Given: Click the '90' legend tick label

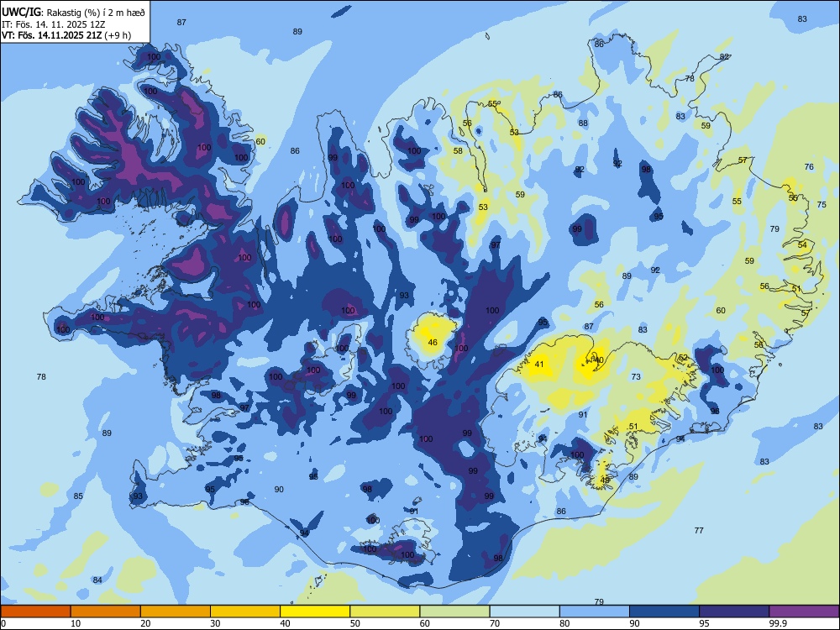Looking at the screenshot, I should pyautogui.click(x=635, y=623).
